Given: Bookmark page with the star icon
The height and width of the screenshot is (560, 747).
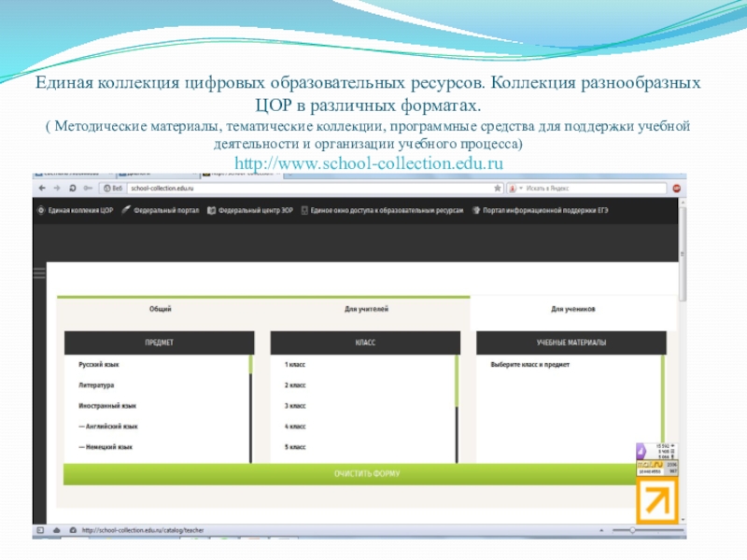Looking at the screenshot, I should pos(498,189).
